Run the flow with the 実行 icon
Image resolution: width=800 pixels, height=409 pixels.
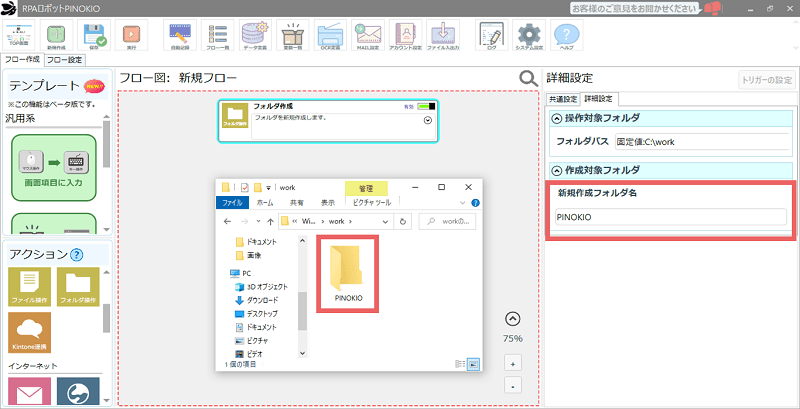coord(131,35)
